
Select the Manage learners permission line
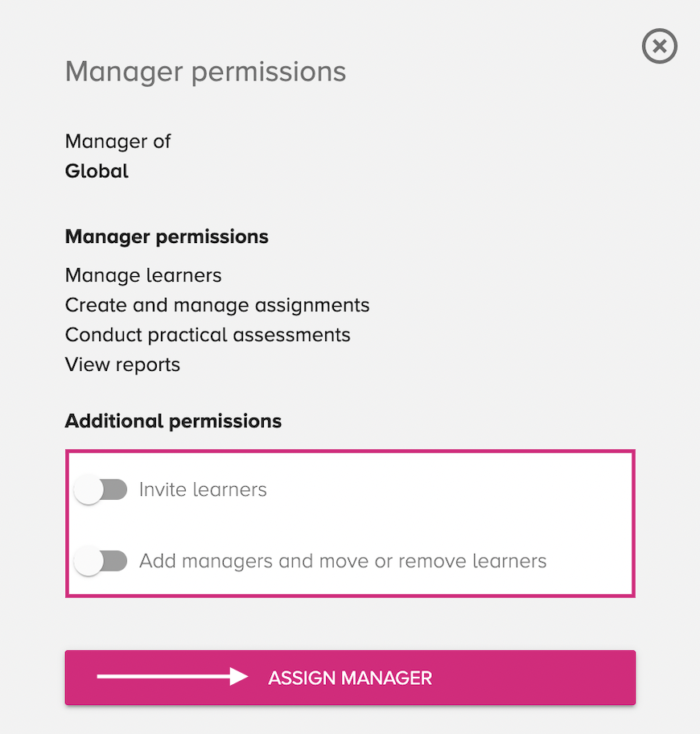tap(143, 275)
